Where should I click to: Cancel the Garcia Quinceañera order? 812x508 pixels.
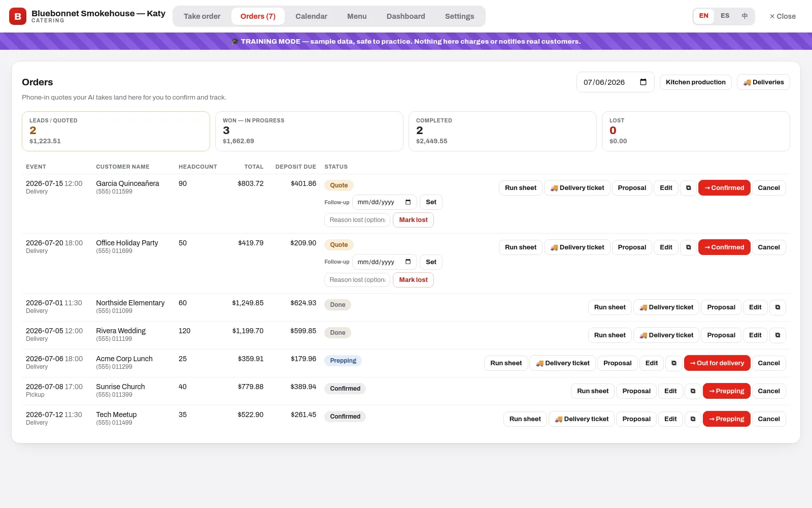(x=769, y=188)
